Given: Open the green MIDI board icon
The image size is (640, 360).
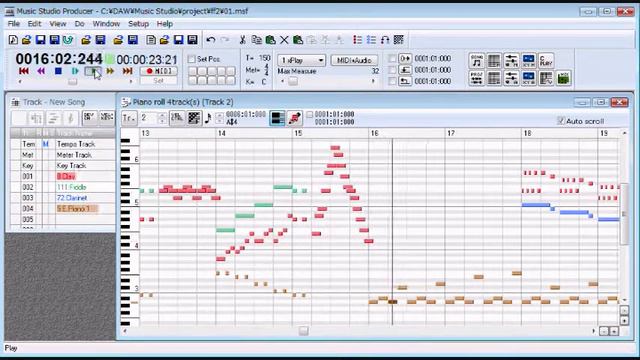Looking at the screenshot, I should (563, 78).
